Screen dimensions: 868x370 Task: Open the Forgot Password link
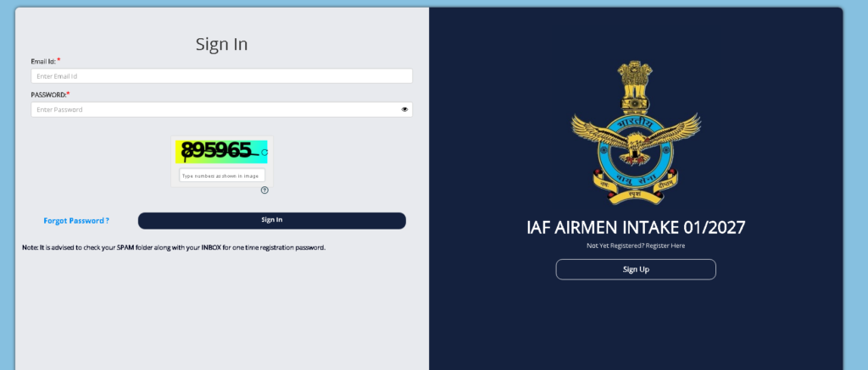click(76, 221)
